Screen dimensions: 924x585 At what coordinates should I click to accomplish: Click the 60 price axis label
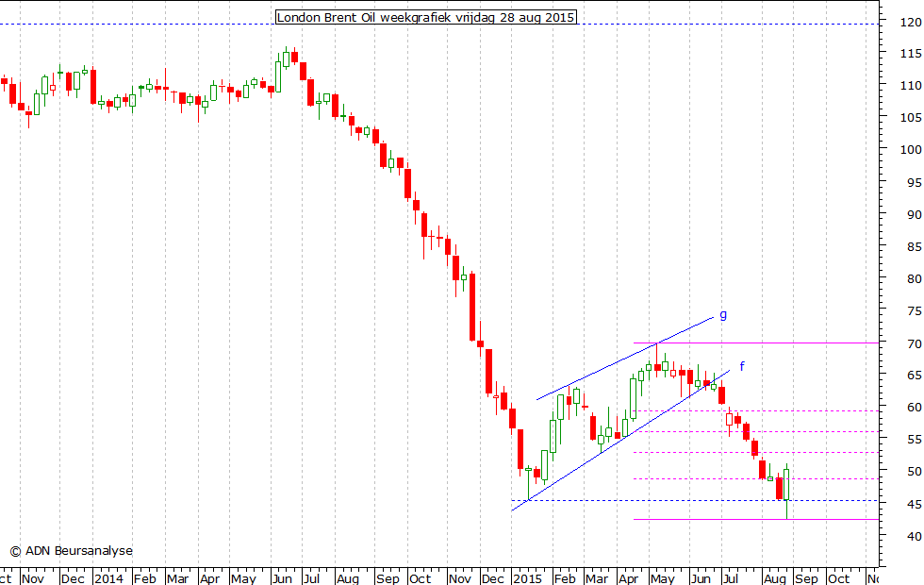914,408
